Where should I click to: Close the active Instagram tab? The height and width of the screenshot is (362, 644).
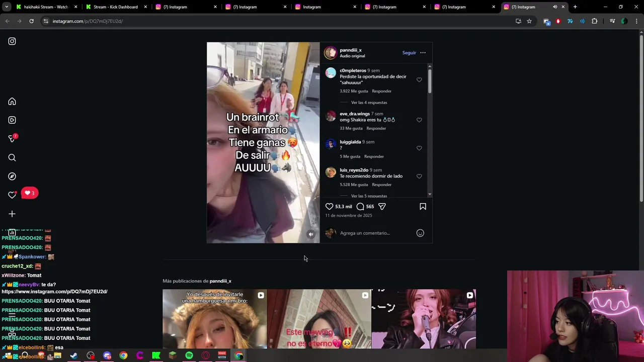(563, 7)
